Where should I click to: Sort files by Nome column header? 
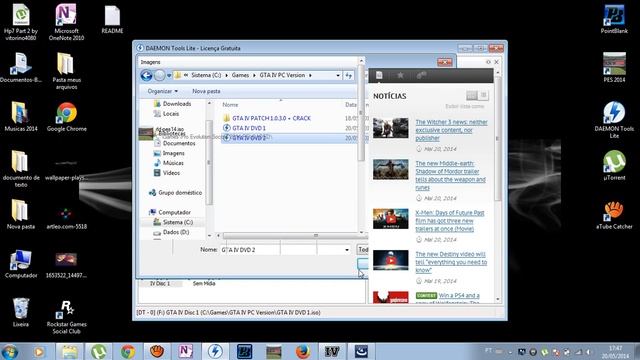click(231, 105)
